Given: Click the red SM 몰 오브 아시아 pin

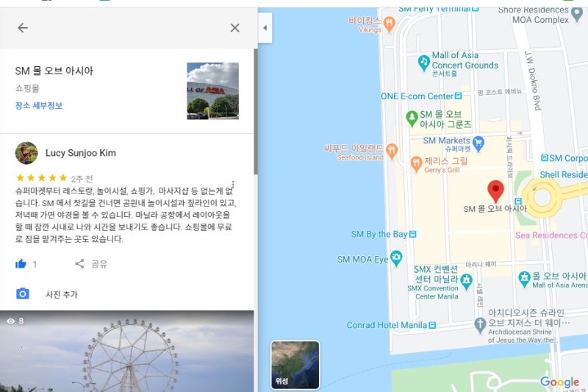Looking at the screenshot, I should (495, 191).
